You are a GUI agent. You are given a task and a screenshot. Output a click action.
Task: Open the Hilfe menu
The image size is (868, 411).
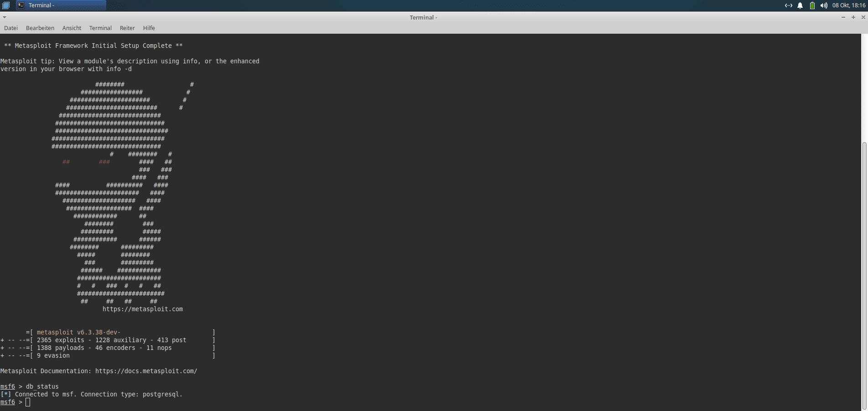(x=149, y=28)
